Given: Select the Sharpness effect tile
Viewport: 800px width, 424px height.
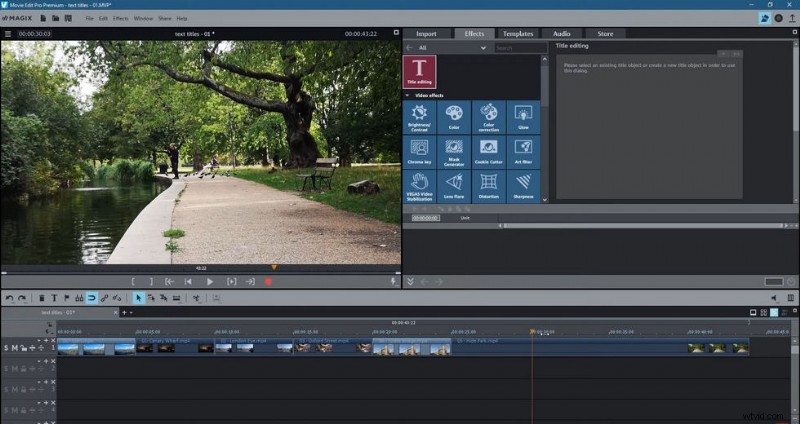Looking at the screenshot, I should [x=523, y=187].
